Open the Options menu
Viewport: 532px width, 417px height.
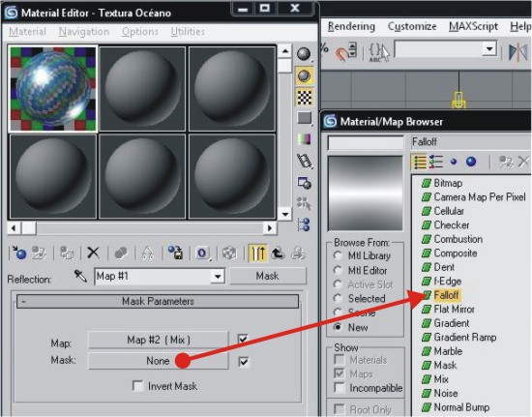pos(140,32)
